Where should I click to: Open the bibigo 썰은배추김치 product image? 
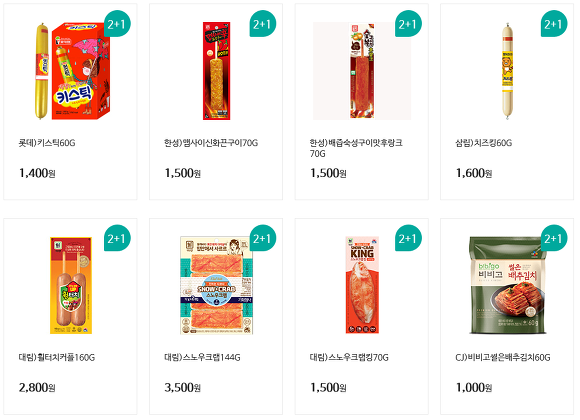[508, 285]
